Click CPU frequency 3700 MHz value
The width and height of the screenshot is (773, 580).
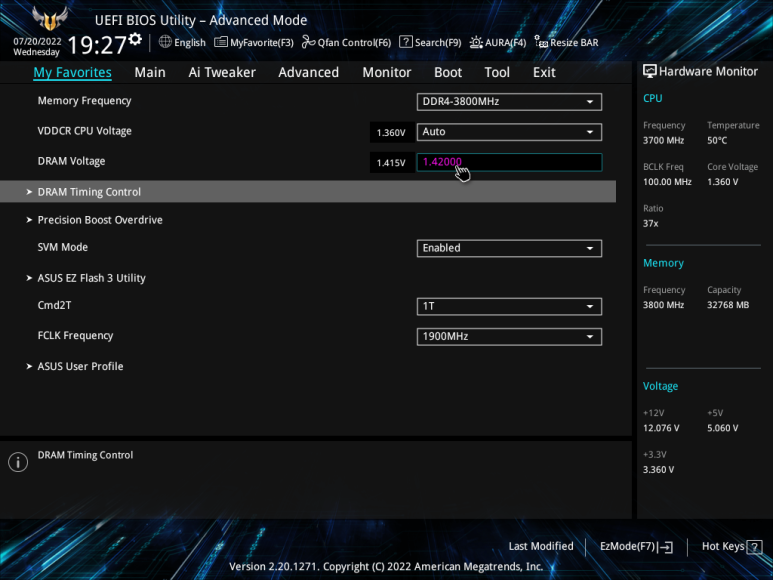click(663, 140)
